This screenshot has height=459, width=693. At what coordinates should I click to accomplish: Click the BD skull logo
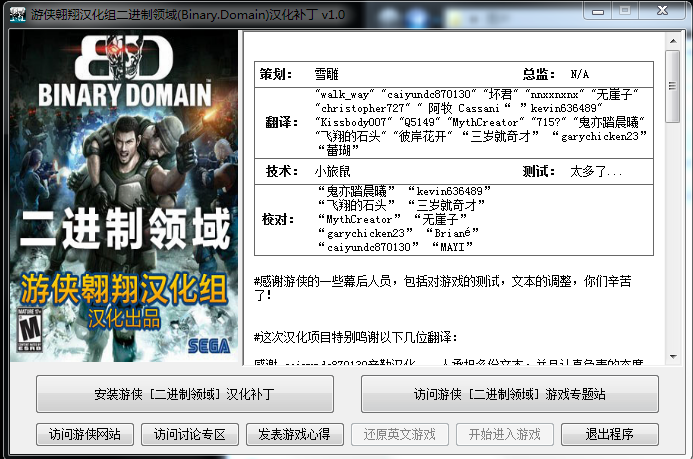tap(123, 57)
